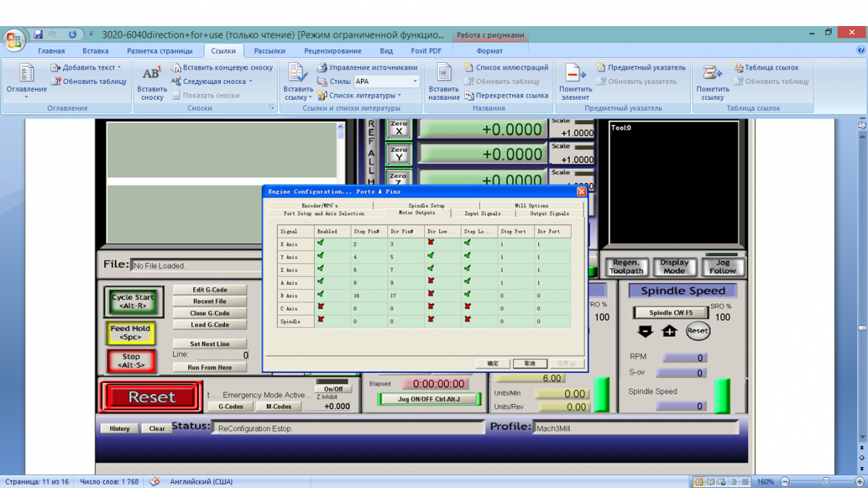Toggle the Spindle Step Low red cross

(x=467, y=320)
